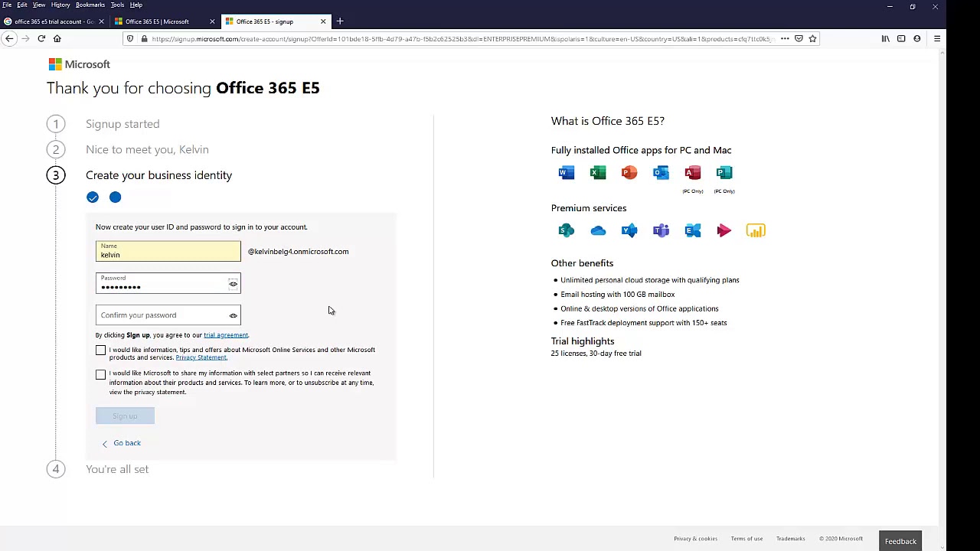
Task: Bookmark this page with star icon
Action: [812, 38]
